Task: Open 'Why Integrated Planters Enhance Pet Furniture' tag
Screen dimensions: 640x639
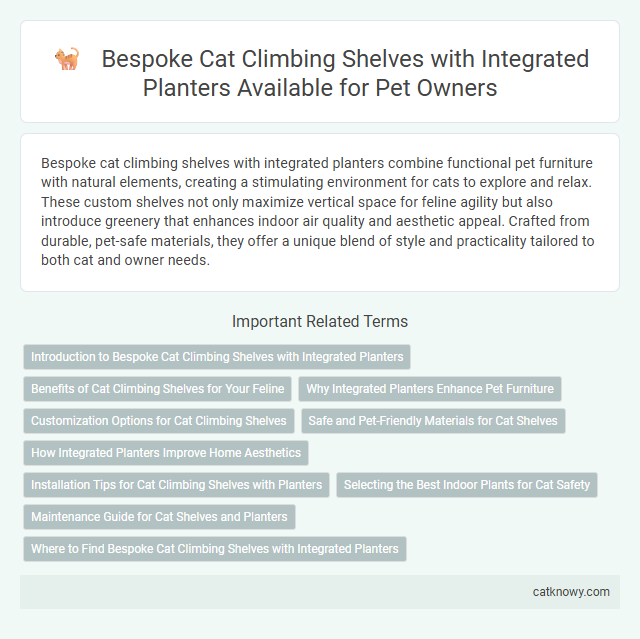Action: click(430, 389)
